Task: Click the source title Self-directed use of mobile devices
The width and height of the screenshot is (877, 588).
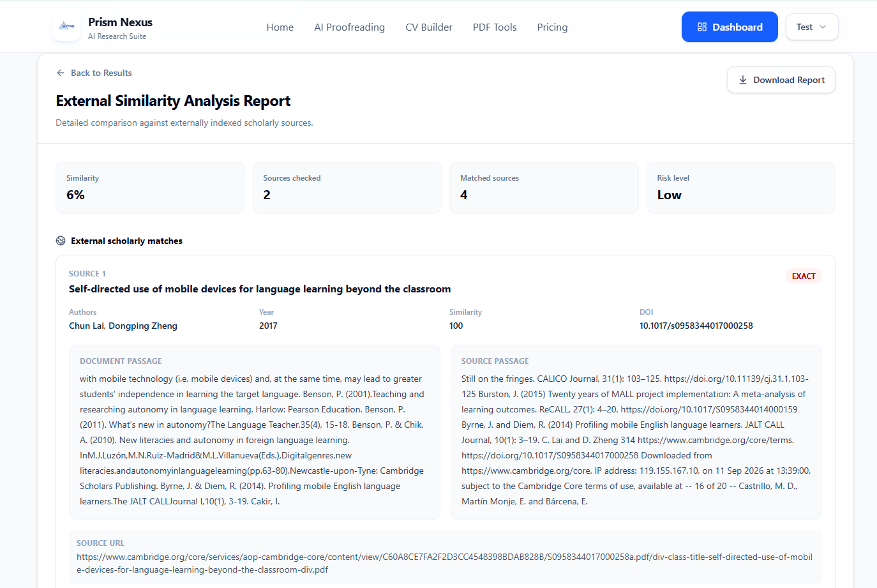Action: point(260,289)
